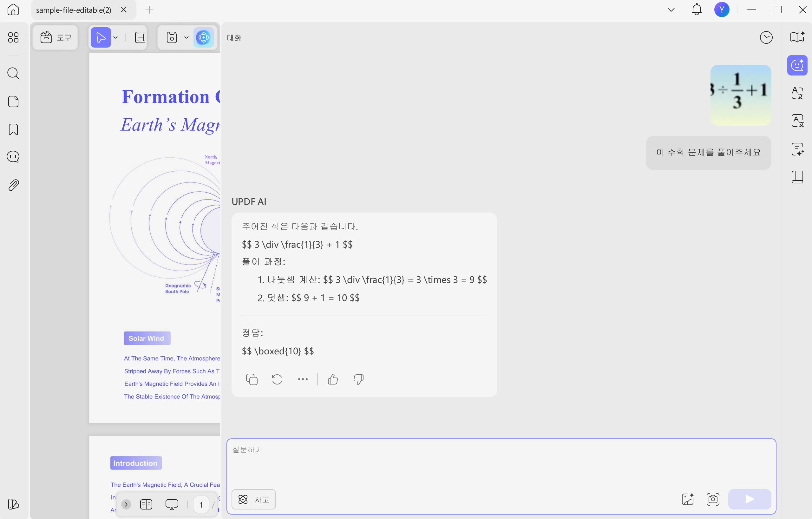This screenshot has width=812, height=519.
Task: Open the chat history clock icon
Action: pyautogui.click(x=766, y=37)
